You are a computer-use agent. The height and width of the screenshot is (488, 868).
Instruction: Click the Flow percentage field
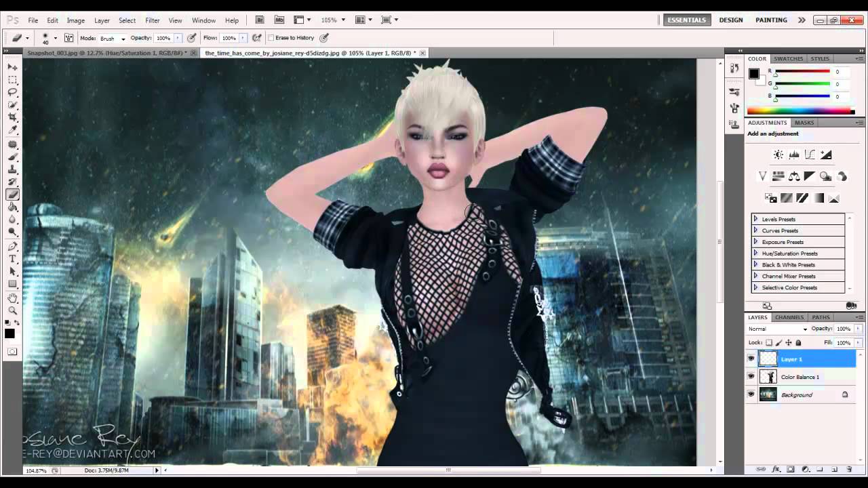pos(229,38)
